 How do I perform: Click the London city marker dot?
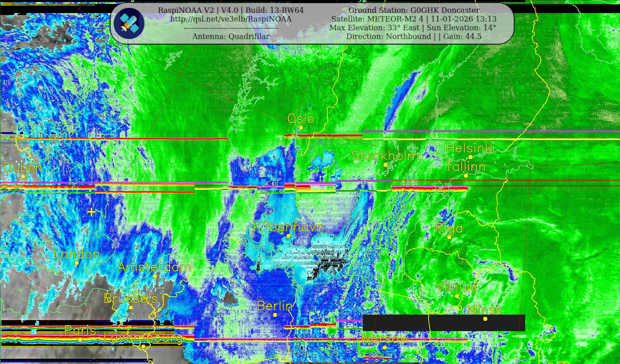tap(77, 263)
